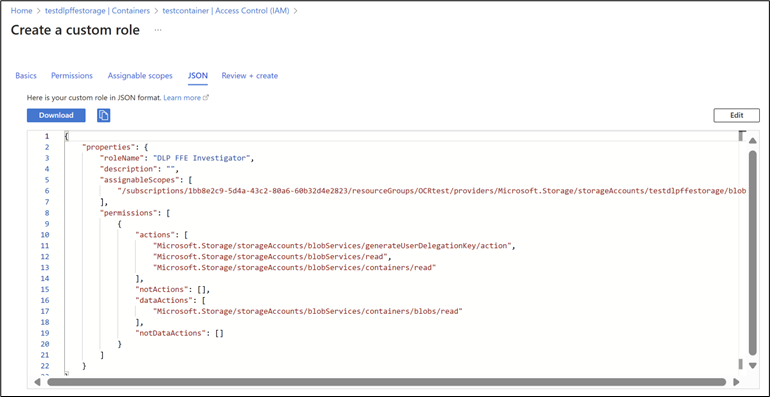Click the "description" line in the editor

(138, 169)
